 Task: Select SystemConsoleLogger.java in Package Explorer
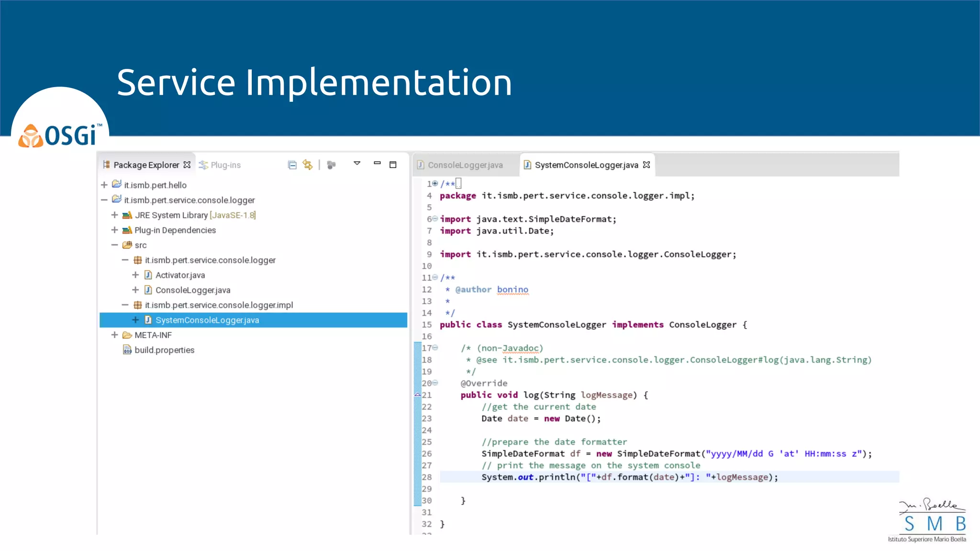[207, 320]
